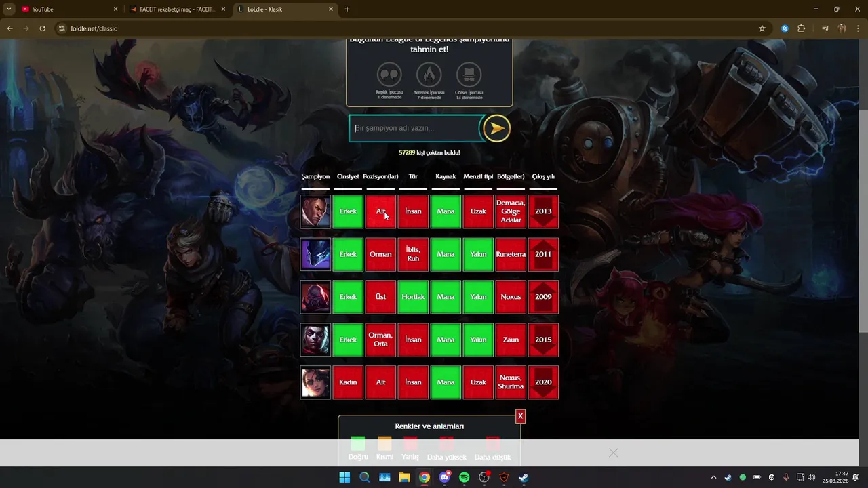
Task: Click the 'Pozisyon(lar)' column header
Action: 380,177
